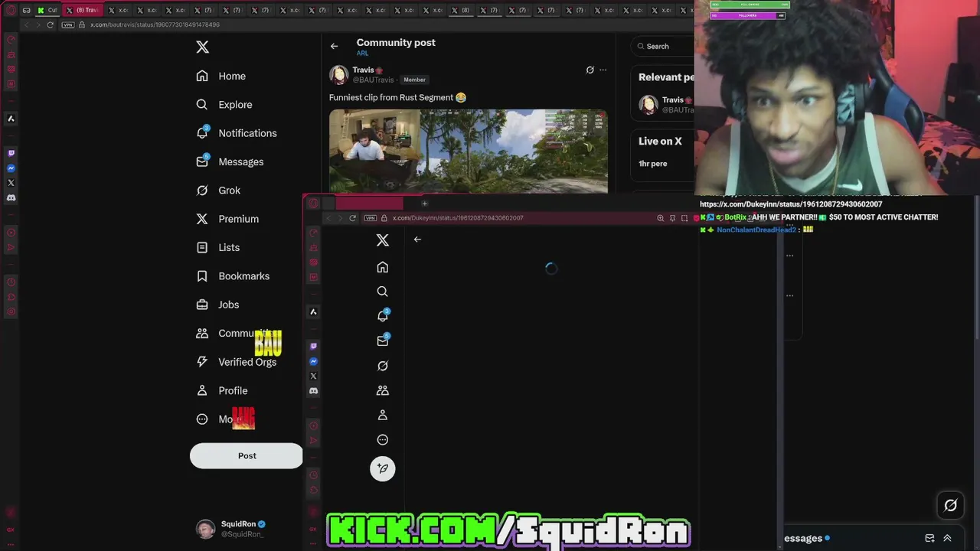The width and height of the screenshot is (980, 551).
Task: Reload the page in the front browser window
Action: (x=353, y=218)
